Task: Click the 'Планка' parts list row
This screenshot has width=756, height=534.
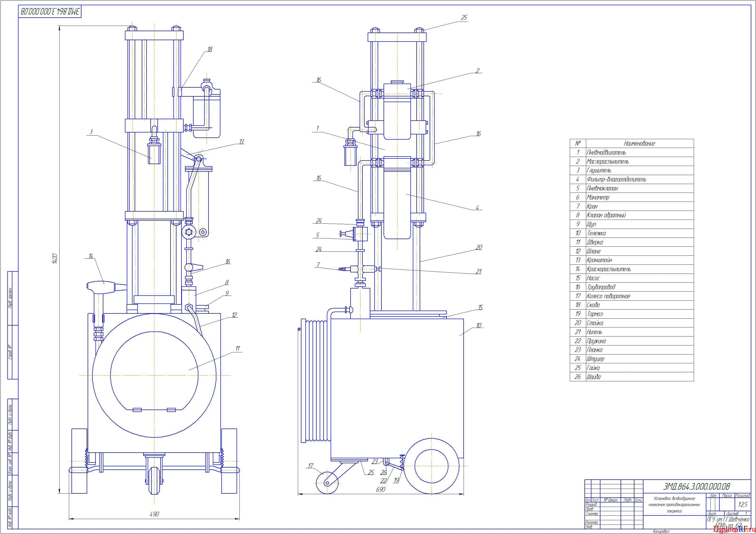Action: (x=632, y=350)
